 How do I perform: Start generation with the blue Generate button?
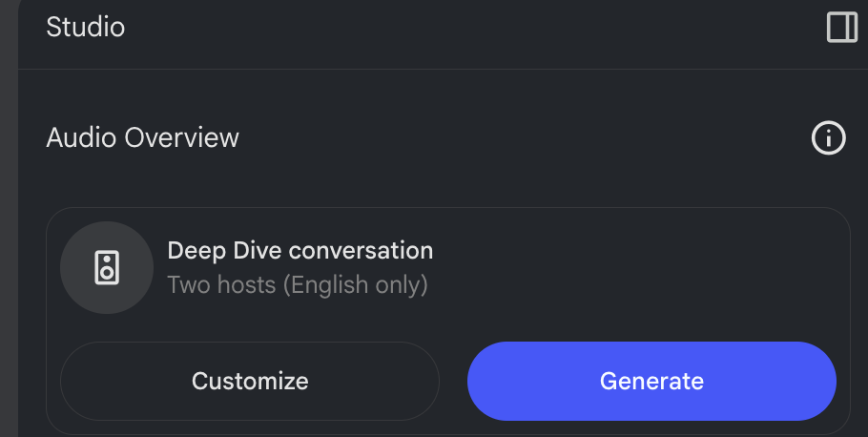(x=651, y=381)
